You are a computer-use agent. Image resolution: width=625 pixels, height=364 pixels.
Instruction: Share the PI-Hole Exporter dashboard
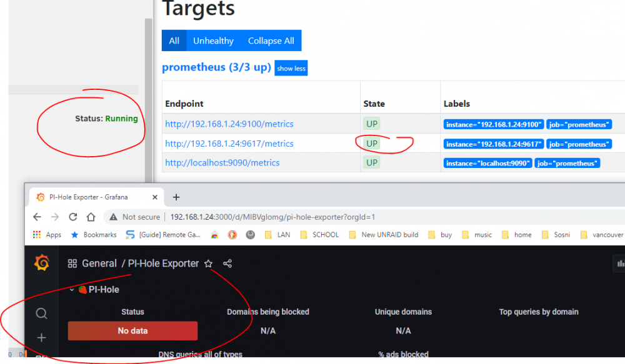click(x=227, y=263)
